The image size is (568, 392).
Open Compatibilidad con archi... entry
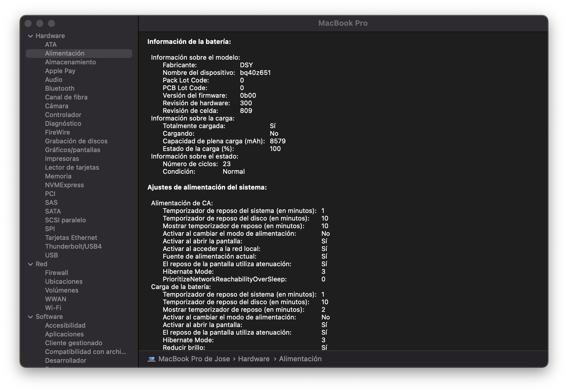point(85,352)
